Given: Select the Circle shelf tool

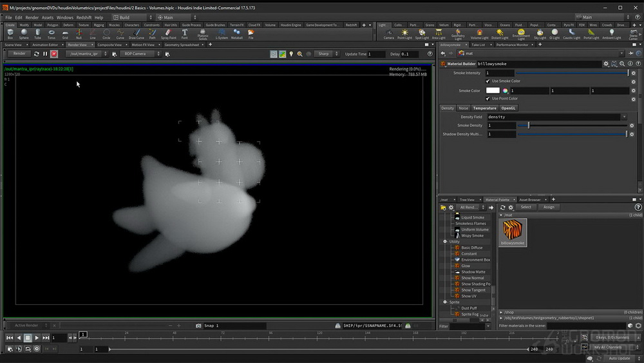Looking at the screenshot, I should (106, 34).
